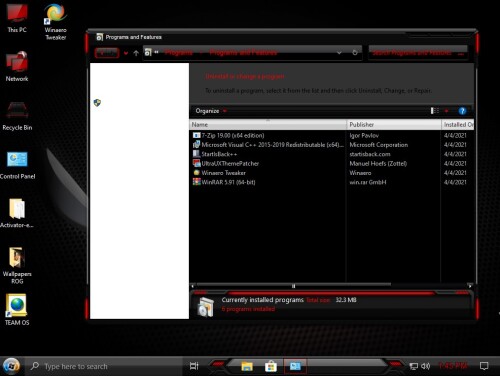The width and height of the screenshot is (500, 376).
Task: Click 32.3 MB total size value
Action: [346, 300]
